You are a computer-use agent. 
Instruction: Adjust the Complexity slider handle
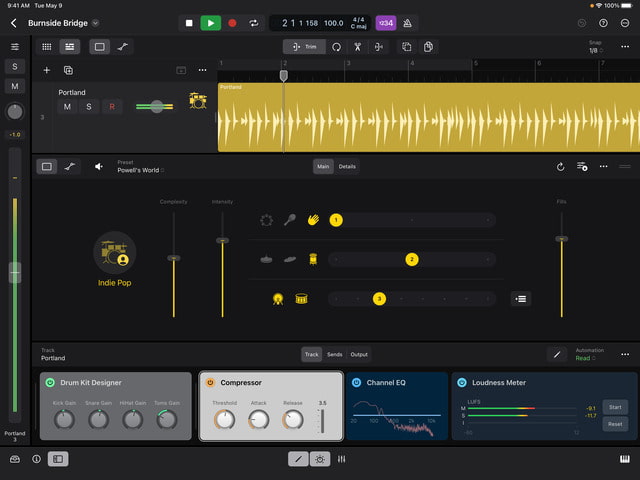pos(174,258)
